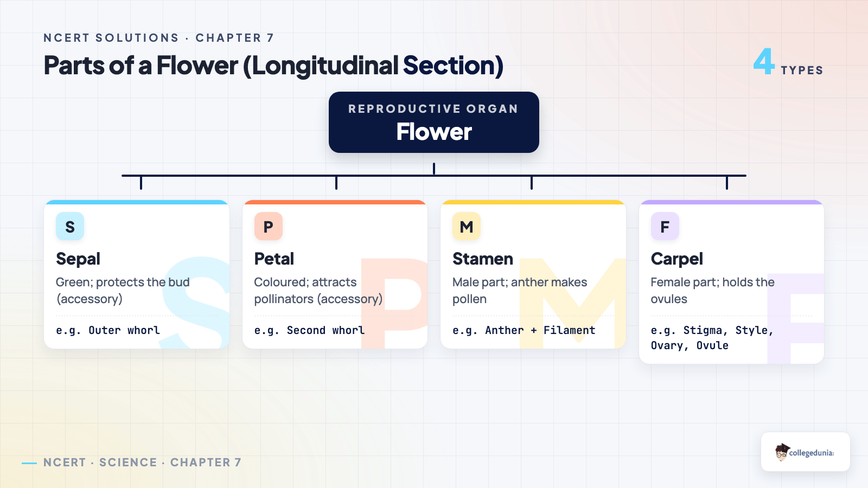Click 'Male part; anther makes pollen' description
Screen dimensions: 868x488
click(x=520, y=291)
